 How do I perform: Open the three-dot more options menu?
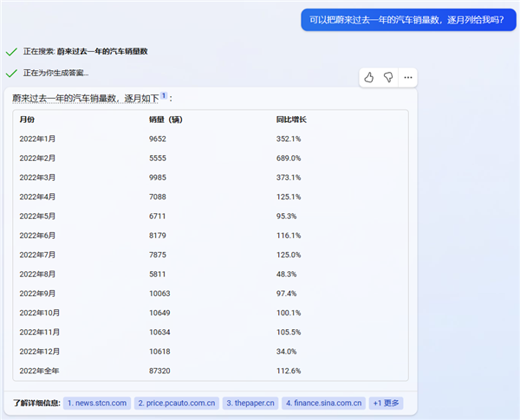coord(408,78)
